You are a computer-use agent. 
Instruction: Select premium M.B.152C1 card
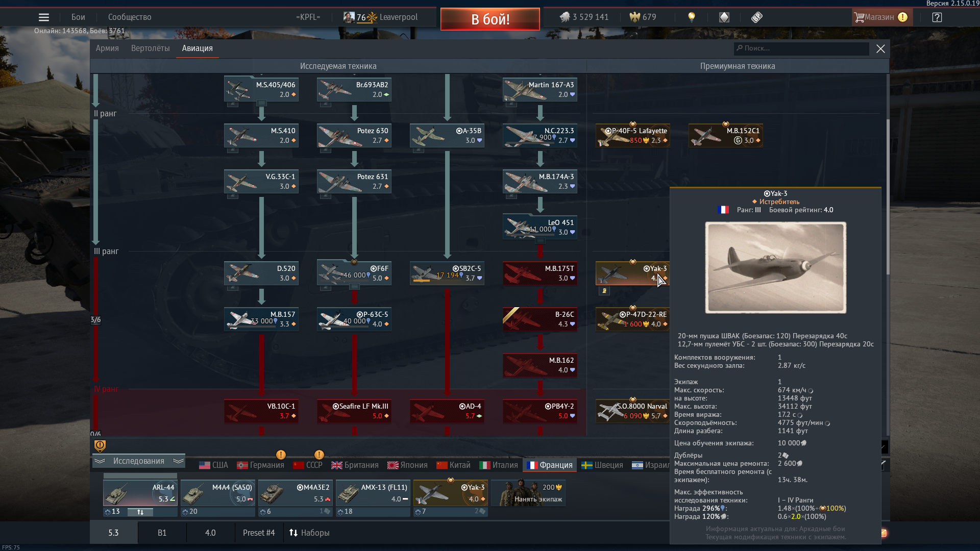point(726,135)
